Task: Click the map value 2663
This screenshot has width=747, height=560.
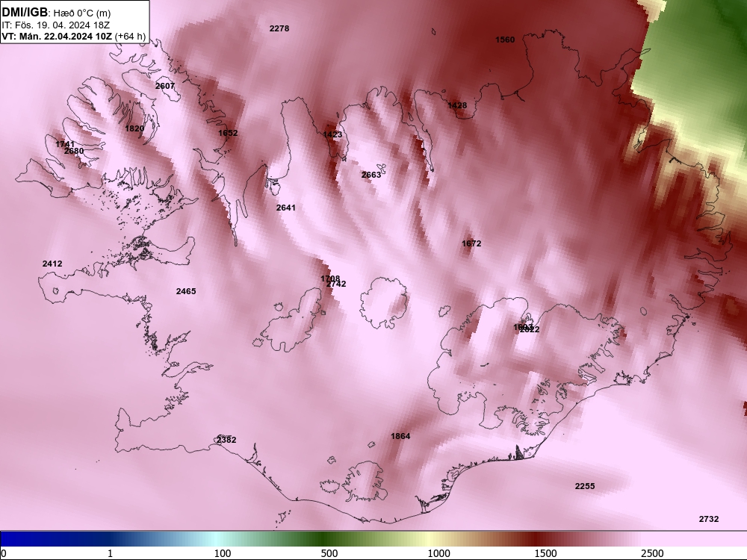Action: click(x=371, y=175)
